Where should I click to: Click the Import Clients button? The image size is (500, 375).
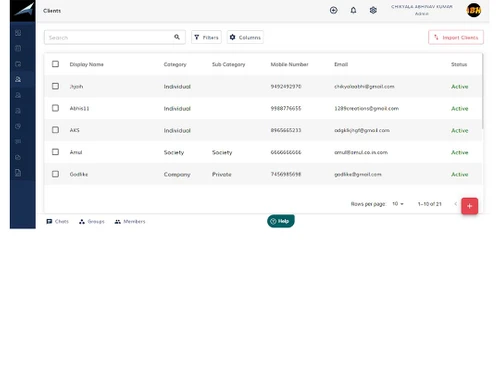[456, 37]
